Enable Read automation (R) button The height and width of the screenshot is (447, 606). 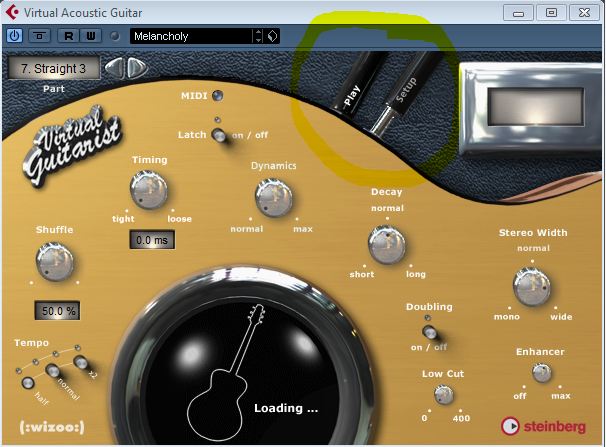[68, 36]
